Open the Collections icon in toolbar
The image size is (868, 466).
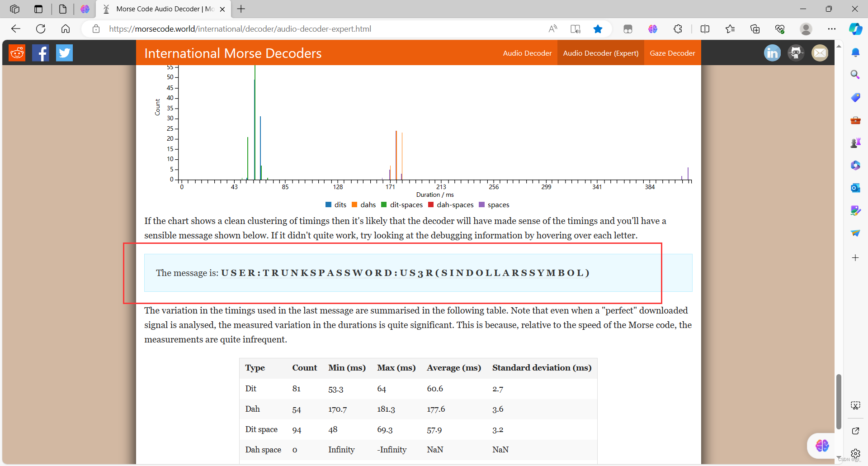coord(755,29)
